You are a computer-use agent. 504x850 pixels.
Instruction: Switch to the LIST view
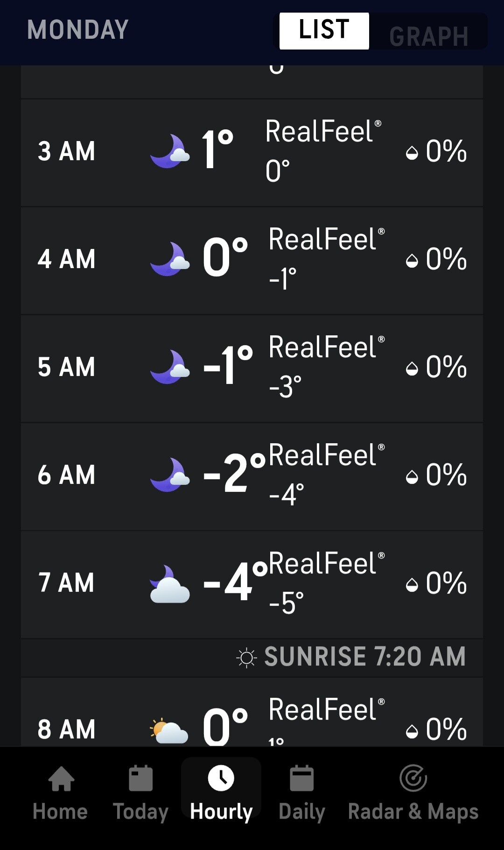click(324, 31)
